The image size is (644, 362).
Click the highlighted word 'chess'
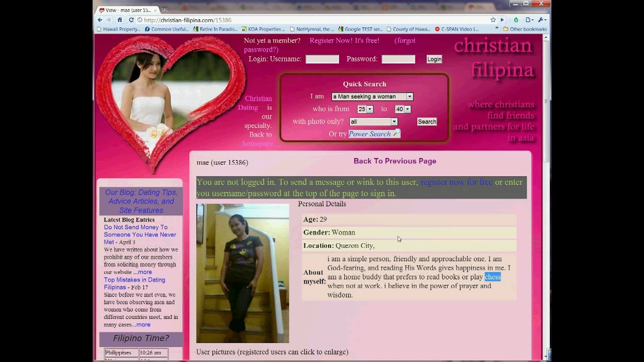tap(493, 277)
